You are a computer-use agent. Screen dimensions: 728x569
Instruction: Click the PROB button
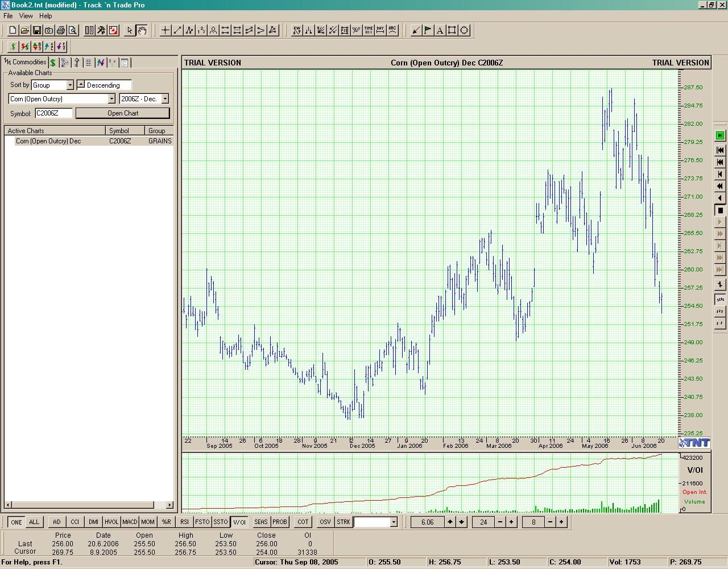[280, 522]
